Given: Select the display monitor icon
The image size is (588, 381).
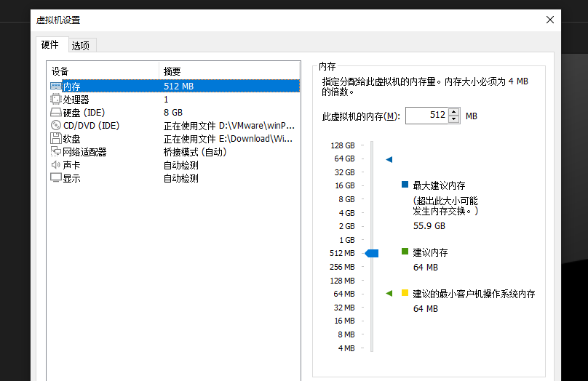Looking at the screenshot, I should click(x=56, y=178).
